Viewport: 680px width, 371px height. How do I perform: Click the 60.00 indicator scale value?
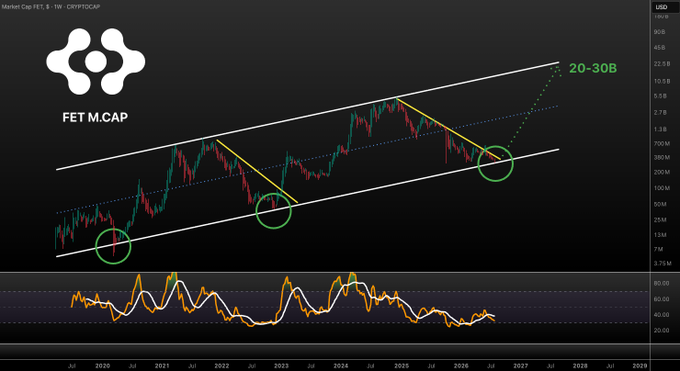click(x=661, y=299)
